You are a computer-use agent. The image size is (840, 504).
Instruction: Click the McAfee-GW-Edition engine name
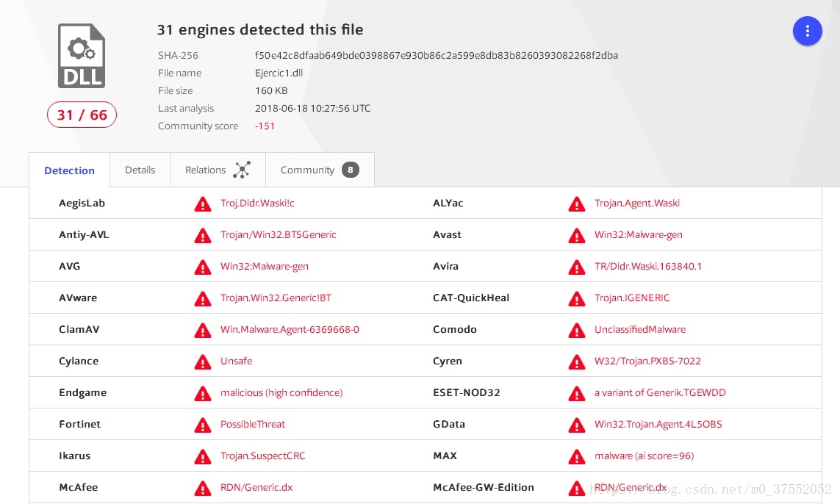click(484, 487)
